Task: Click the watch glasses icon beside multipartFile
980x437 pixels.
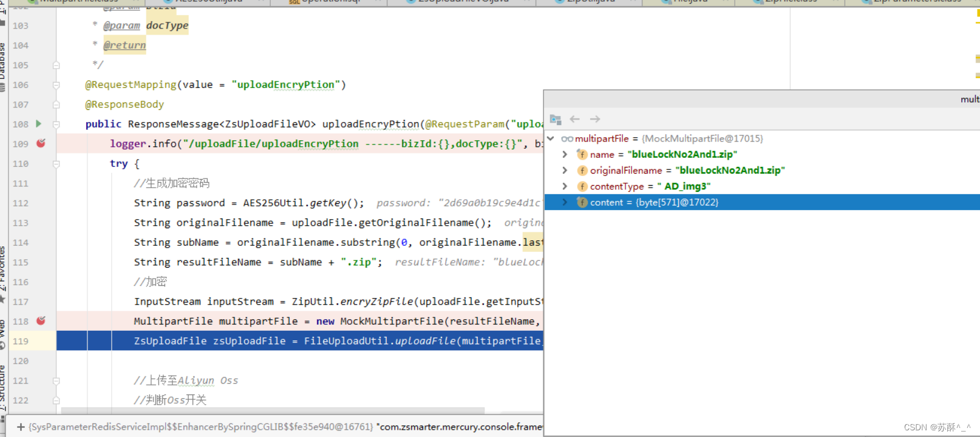Action: [x=567, y=139]
